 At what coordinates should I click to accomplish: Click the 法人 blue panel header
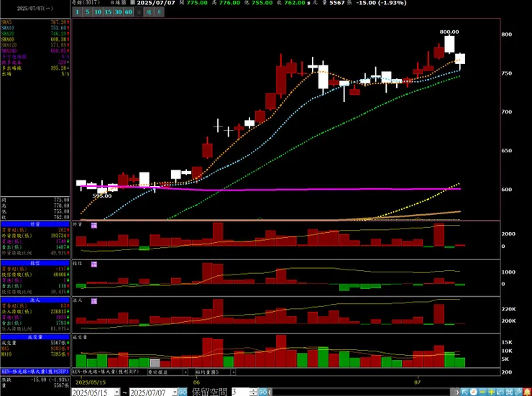tap(35, 300)
